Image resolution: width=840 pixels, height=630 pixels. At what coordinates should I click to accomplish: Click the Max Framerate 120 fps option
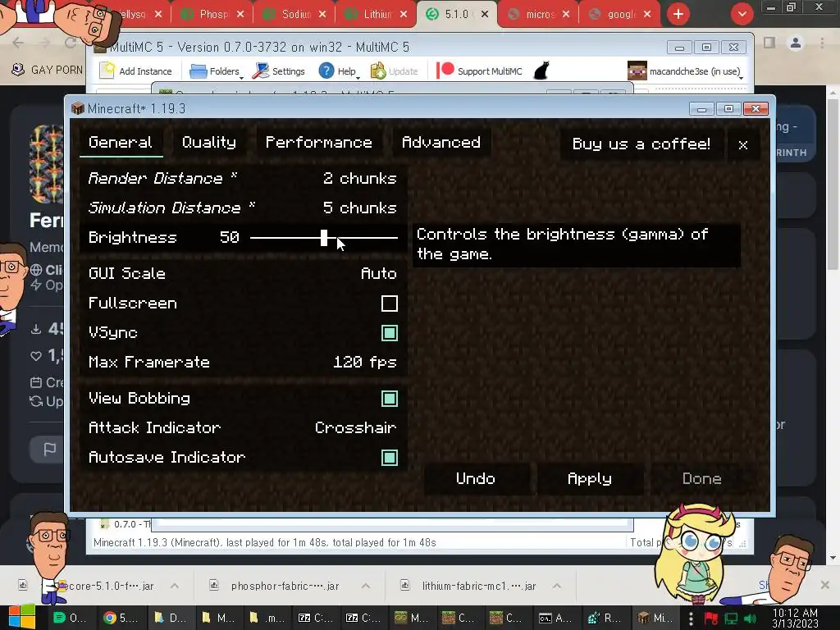pos(243,363)
